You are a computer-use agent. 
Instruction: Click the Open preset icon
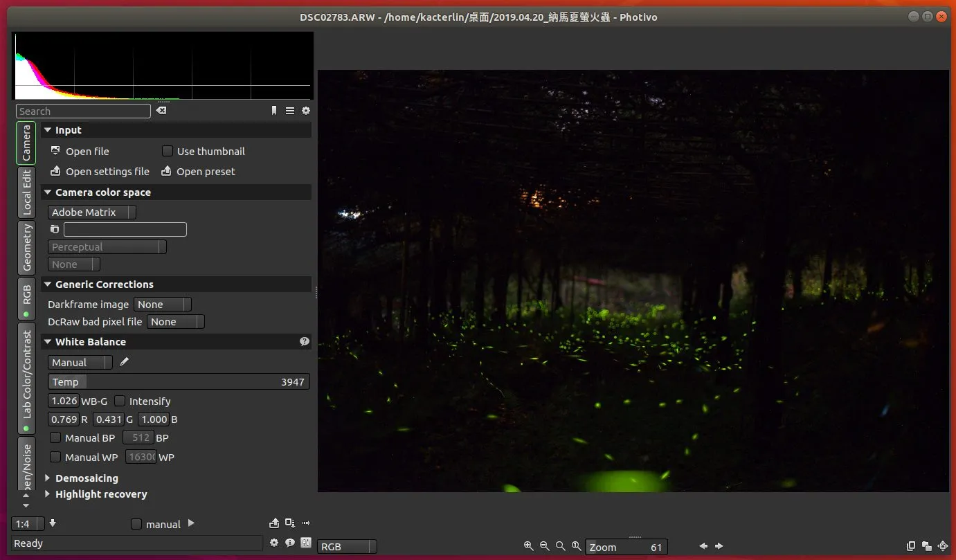pyautogui.click(x=166, y=171)
